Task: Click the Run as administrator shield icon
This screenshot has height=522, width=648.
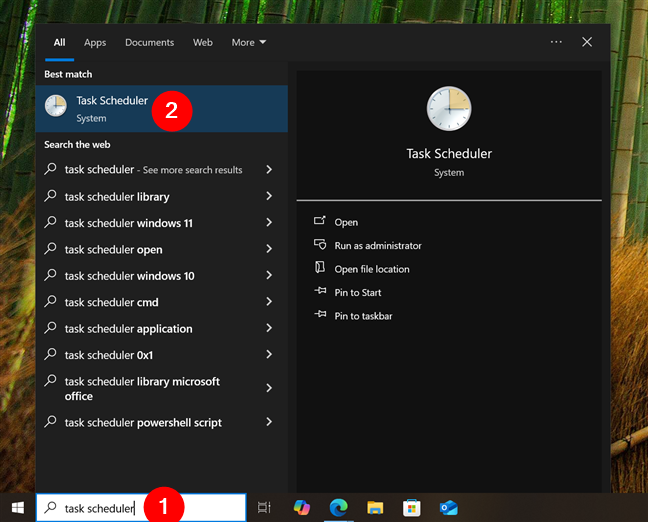Action: coord(320,244)
